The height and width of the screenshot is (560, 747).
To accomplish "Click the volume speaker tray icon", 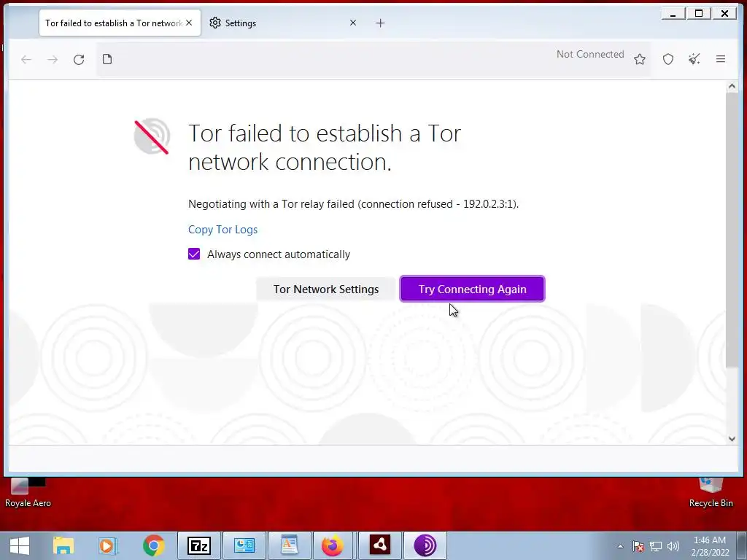I will point(673,546).
